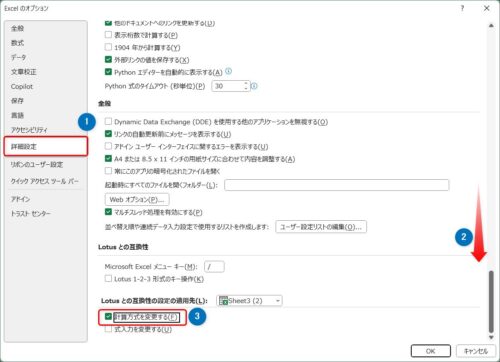The image size is (500, 362).
Task: Open トラスト センター category
Action: coord(31,213)
